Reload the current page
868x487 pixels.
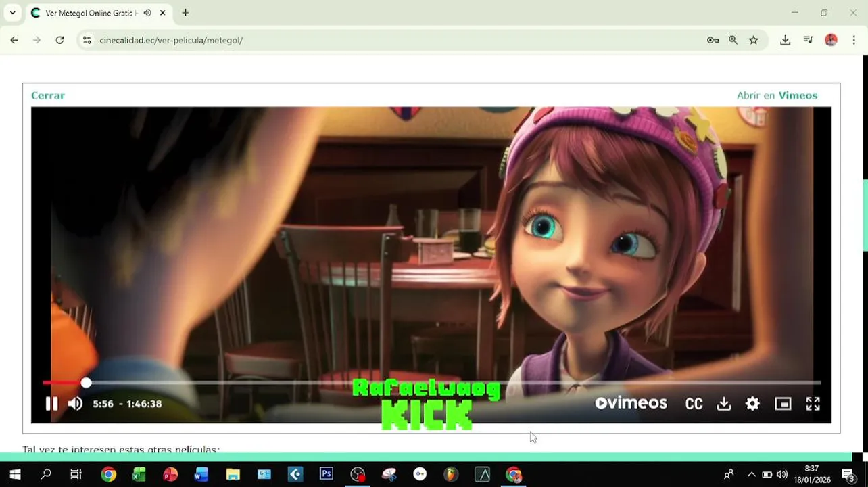59,40
